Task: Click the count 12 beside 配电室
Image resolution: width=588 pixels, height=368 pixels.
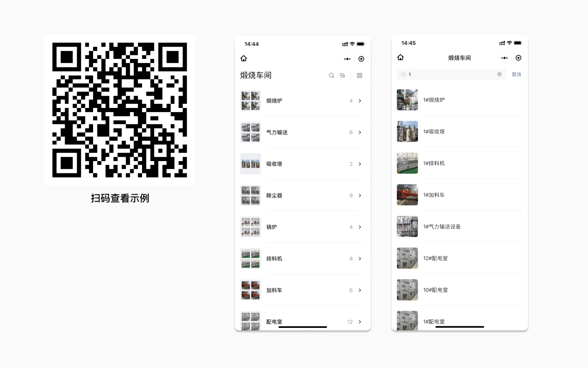Action: click(x=350, y=322)
